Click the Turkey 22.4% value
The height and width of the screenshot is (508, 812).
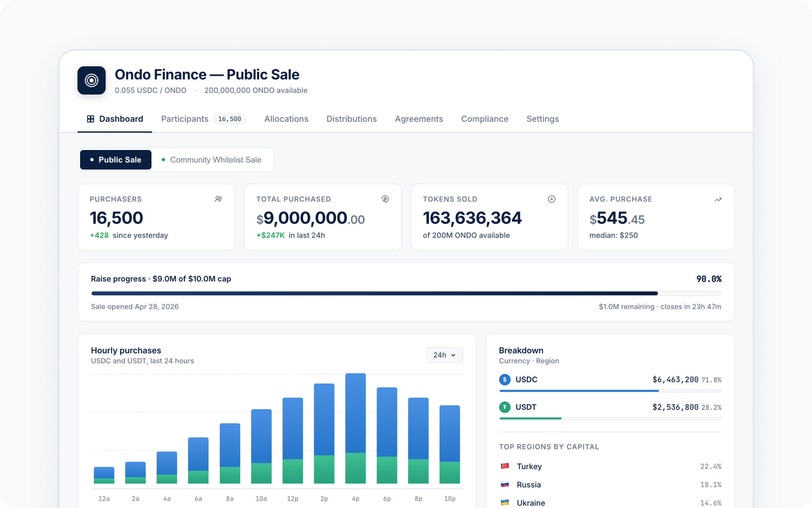pyautogui.click(x=711, y=466)
